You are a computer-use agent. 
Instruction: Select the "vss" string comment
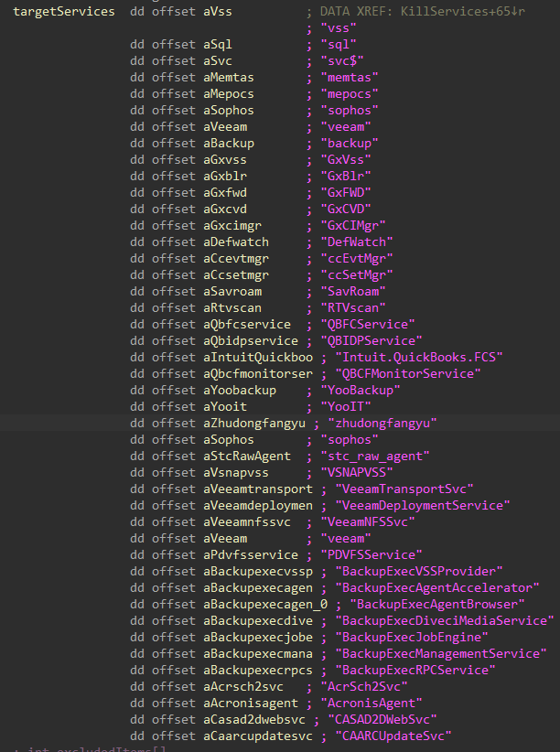tap(339, 28)
